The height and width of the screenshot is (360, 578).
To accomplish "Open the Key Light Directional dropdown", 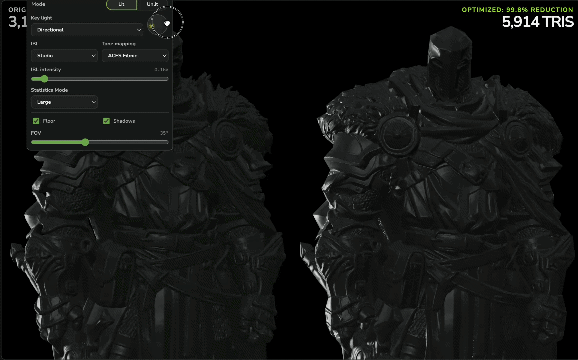I will click(x=87, y=30).
